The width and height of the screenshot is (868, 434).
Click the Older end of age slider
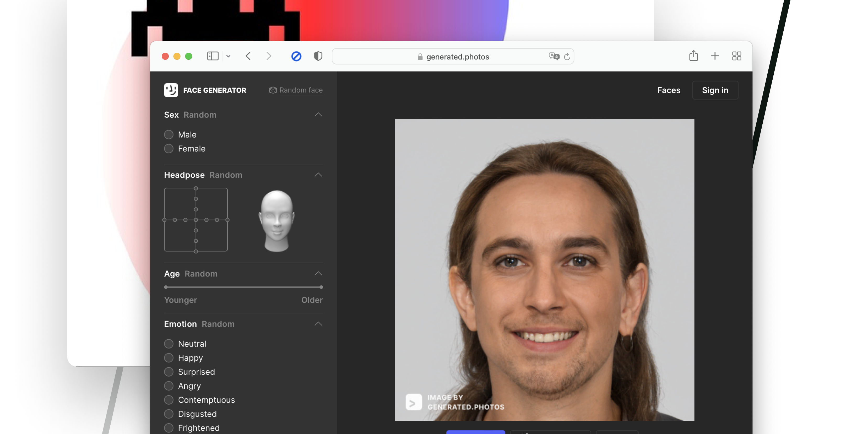(321, 287)
